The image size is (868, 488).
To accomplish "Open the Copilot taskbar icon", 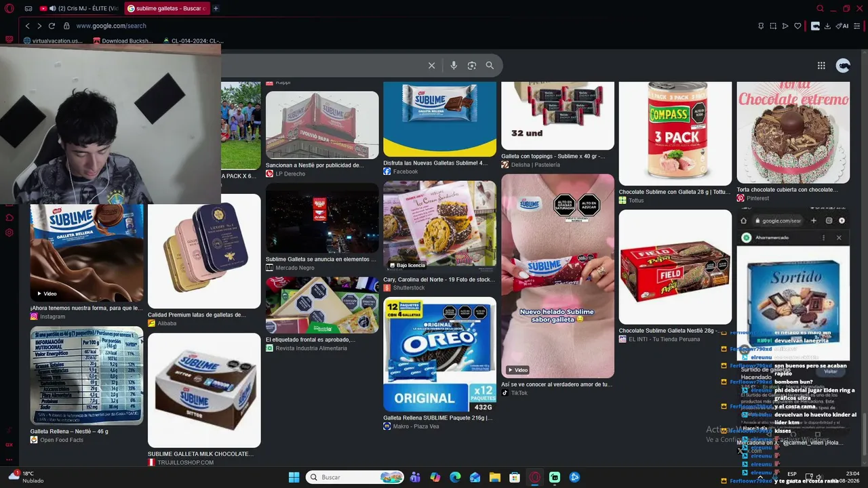I will pyautogui.click(x=435, y=477).
